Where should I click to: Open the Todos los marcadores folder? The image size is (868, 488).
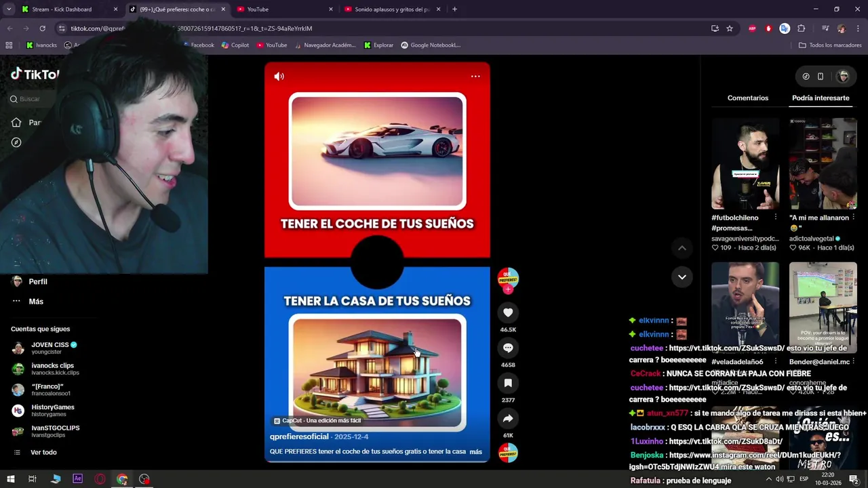point(830,45)
